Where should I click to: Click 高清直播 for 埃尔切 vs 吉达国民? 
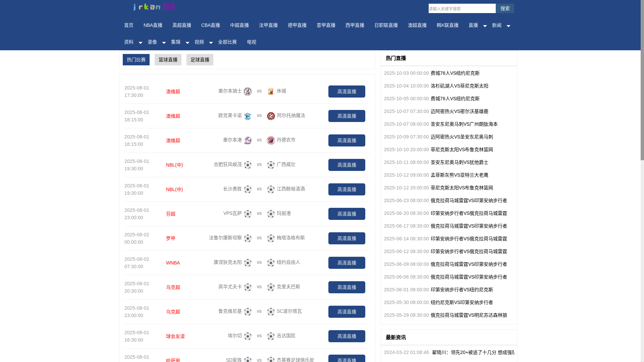[x=347, y=336]
